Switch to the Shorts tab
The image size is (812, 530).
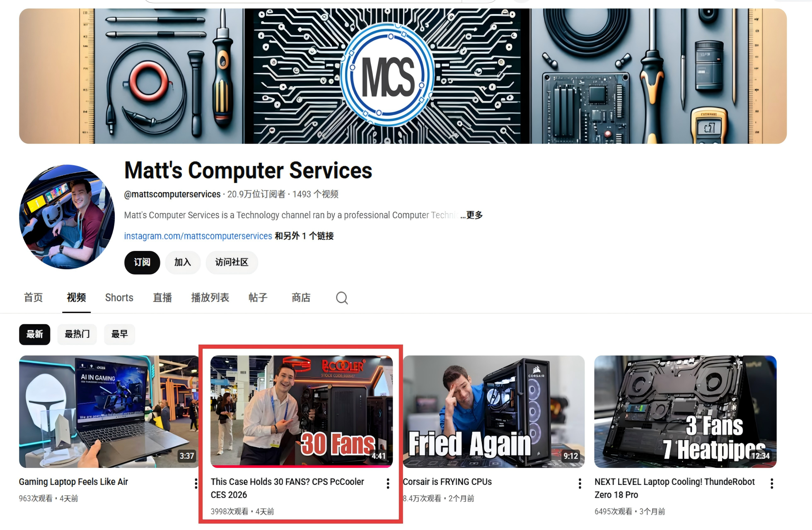tap(119, 298)
